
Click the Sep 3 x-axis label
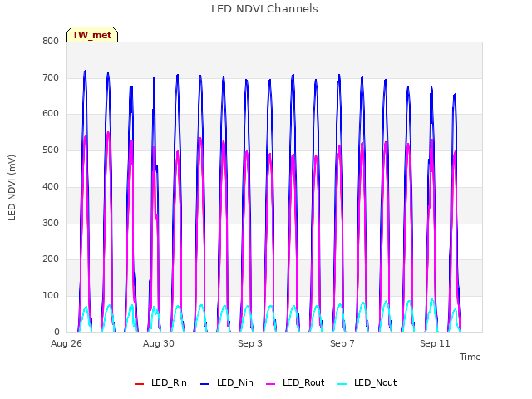(x=250, y=343)
